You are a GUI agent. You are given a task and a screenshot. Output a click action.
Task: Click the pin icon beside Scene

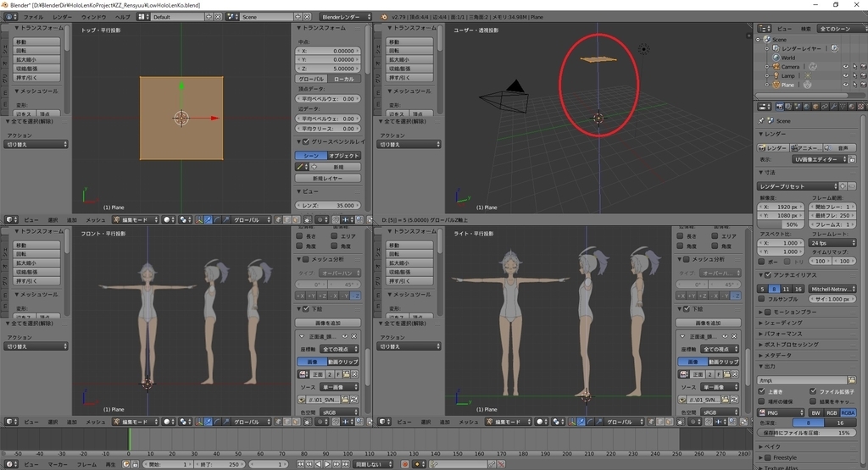pos(761,120)
